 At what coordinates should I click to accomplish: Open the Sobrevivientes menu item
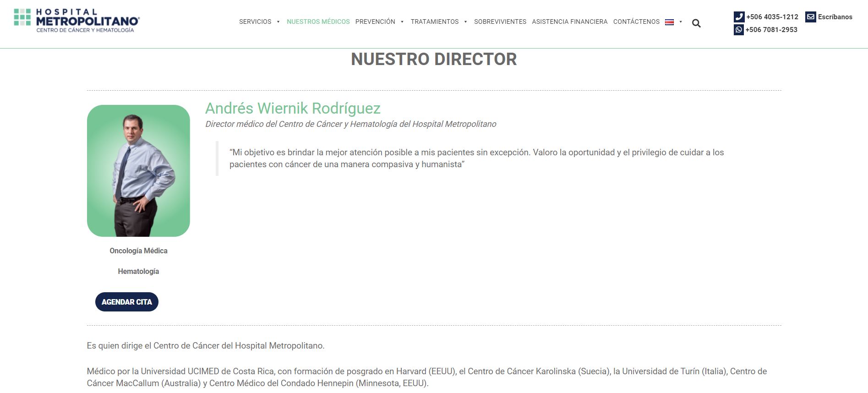click(x=500, y=22)
